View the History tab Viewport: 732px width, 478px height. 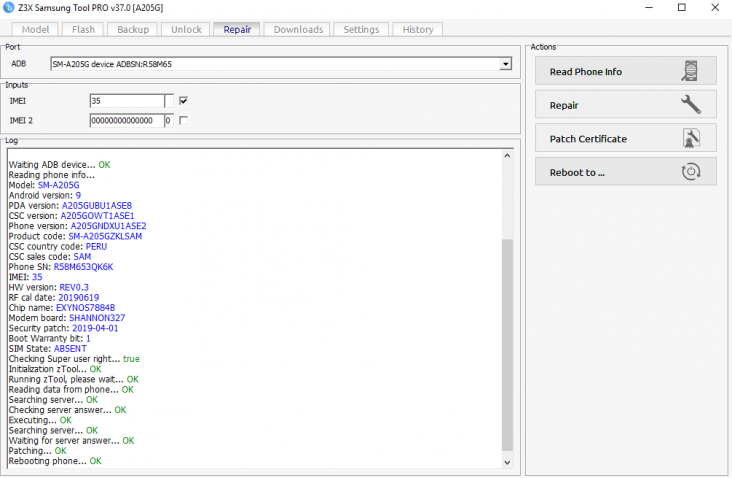click(x=418, y=29)
